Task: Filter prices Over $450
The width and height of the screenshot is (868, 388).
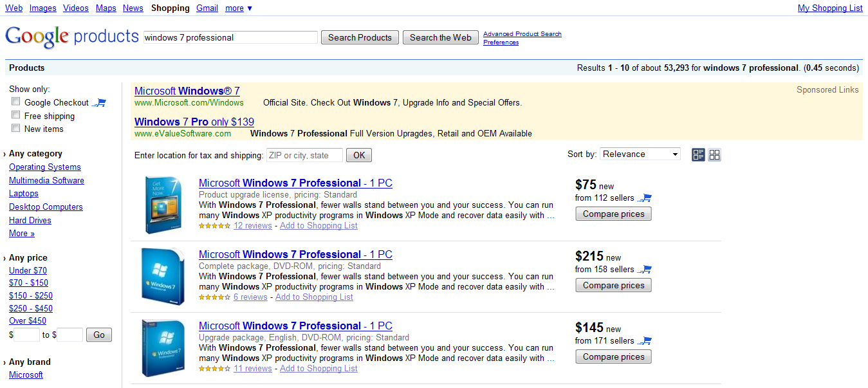Action: [28, 321]
